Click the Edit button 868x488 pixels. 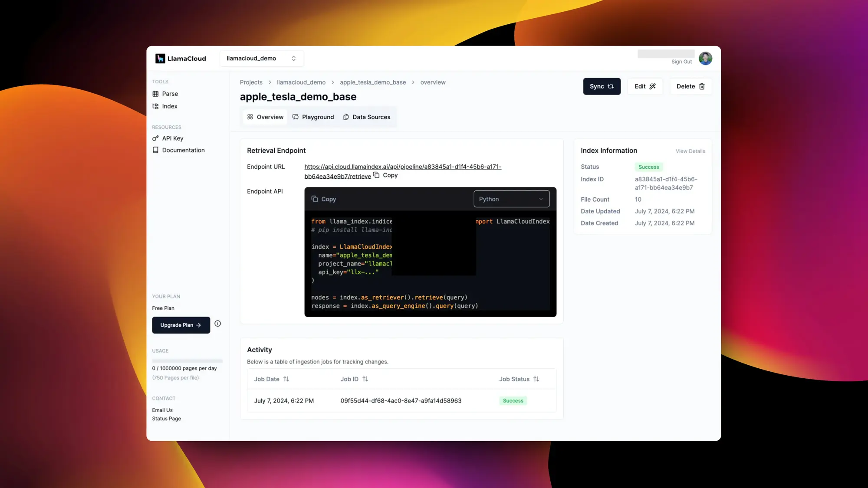point(645,86)
